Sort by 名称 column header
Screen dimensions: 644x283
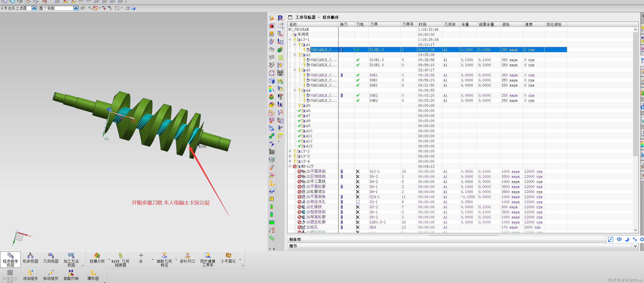click(x=313, y=24)
